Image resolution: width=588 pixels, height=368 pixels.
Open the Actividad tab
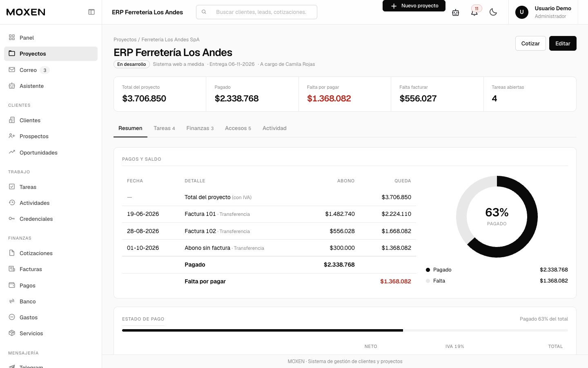tap(274, 128)
